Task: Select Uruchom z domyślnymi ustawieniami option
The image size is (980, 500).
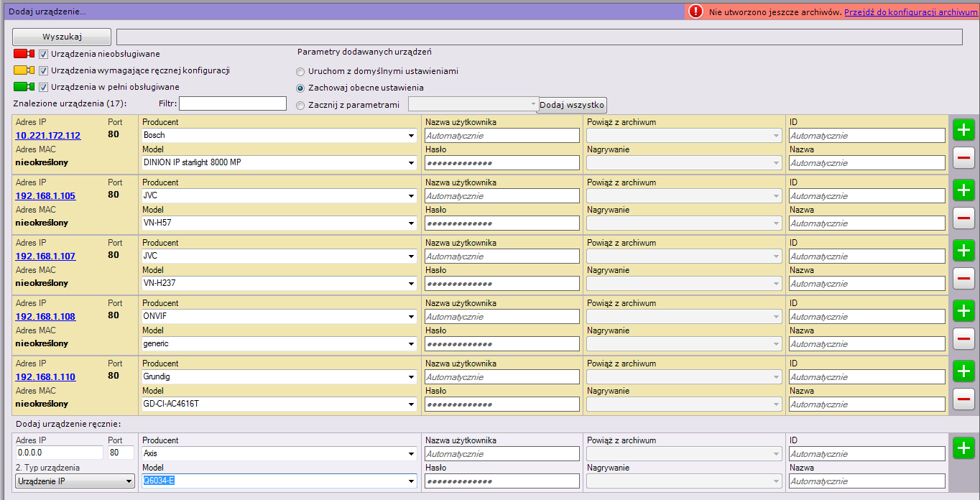Action: coord(300,71)
